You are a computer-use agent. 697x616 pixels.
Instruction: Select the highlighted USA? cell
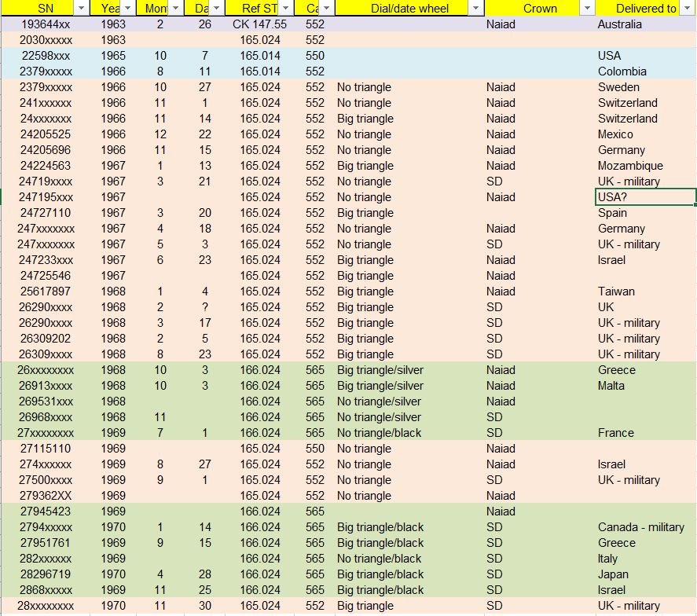[x=645, y=197]
